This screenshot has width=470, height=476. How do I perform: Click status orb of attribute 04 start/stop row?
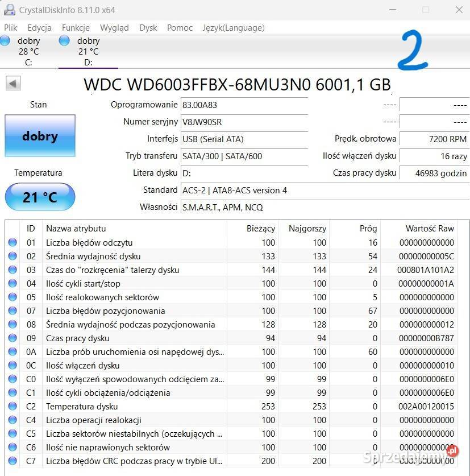pos(13,283)
